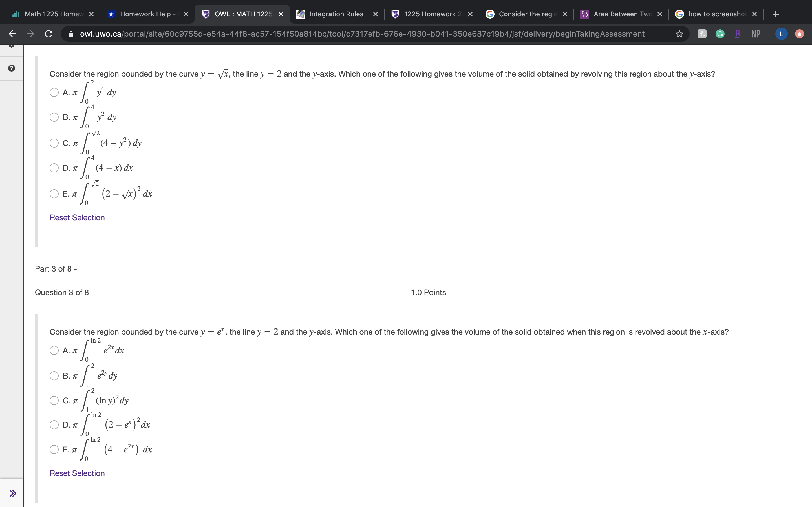812x507 pixels.
Task: Open the settings gear in the sidebar
Action: tap(11, 46)
